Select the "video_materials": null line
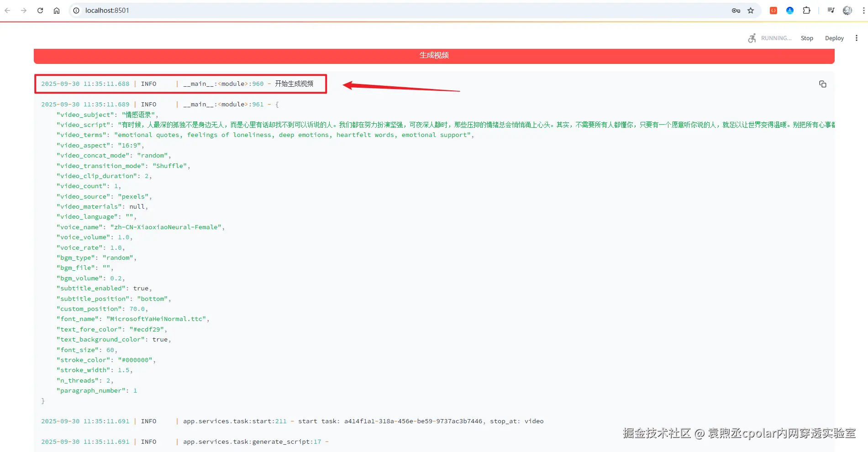This screenshot has width=868, height=452. [102, 206]
